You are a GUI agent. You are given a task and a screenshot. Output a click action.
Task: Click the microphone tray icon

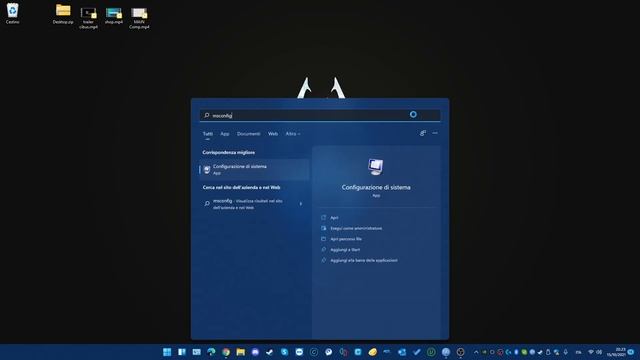click(x=566, y=352)
